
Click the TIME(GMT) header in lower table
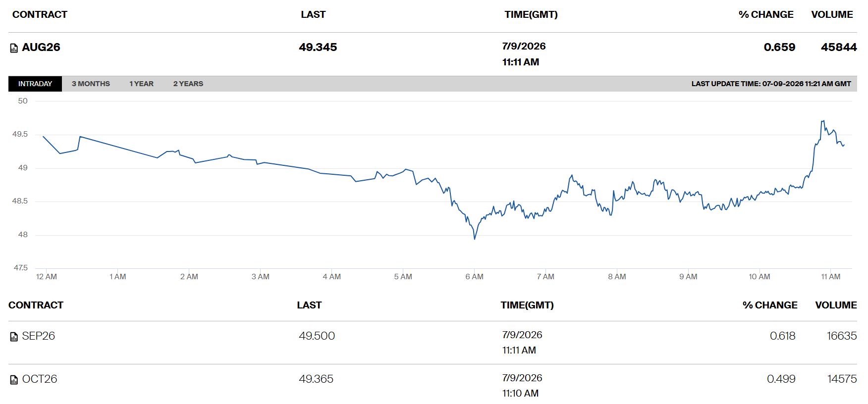pyautogui.click(x=527, y=305)
